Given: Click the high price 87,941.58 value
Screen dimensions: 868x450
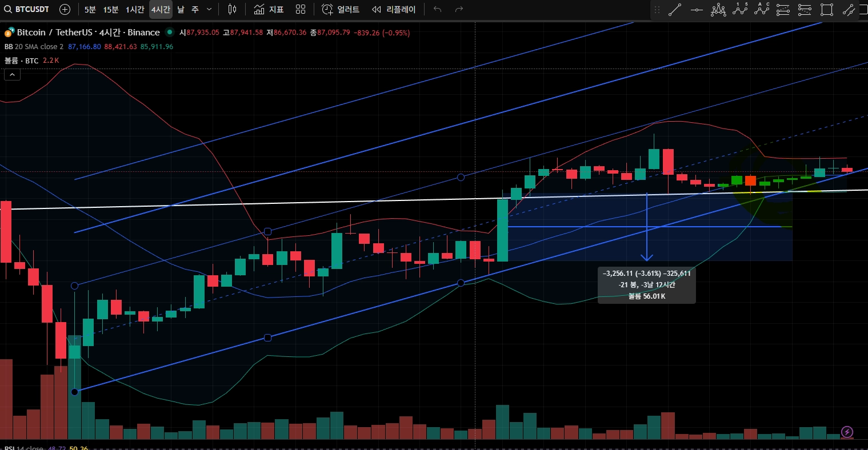Looking at the screenshot, I should (246, 33).
